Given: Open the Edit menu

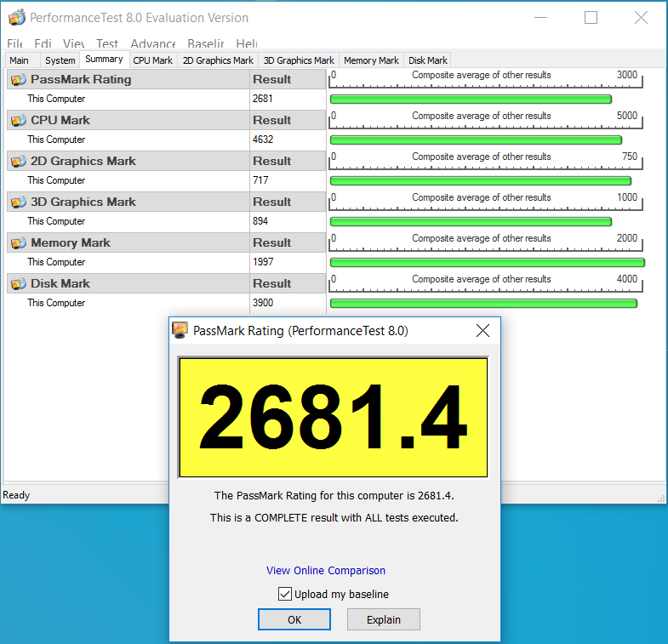Looking at the screenshot, I should (x=43, y=43).
